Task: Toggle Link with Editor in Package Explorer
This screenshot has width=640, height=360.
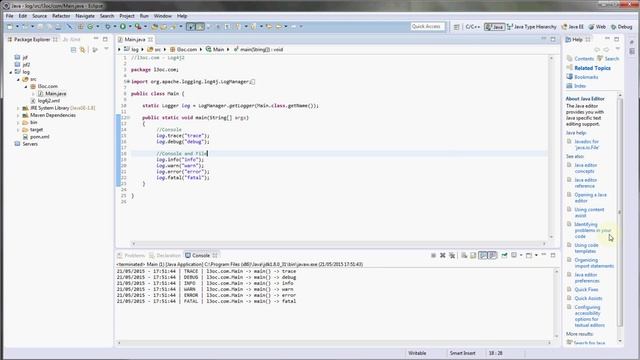Action: [82, 49]
